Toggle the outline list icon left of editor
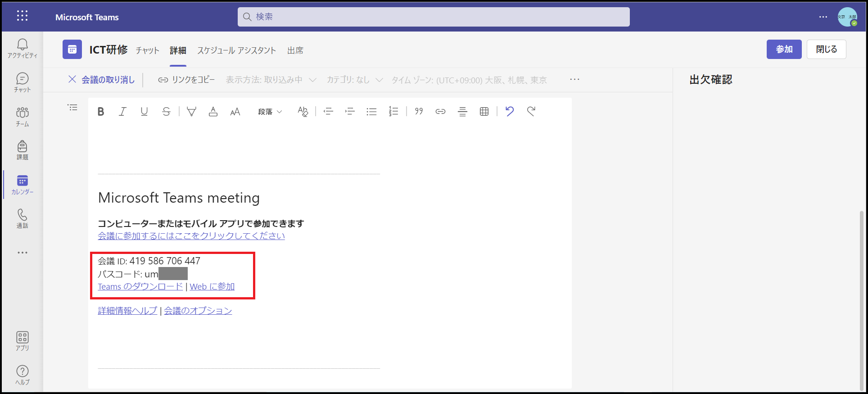 (72, 108)
